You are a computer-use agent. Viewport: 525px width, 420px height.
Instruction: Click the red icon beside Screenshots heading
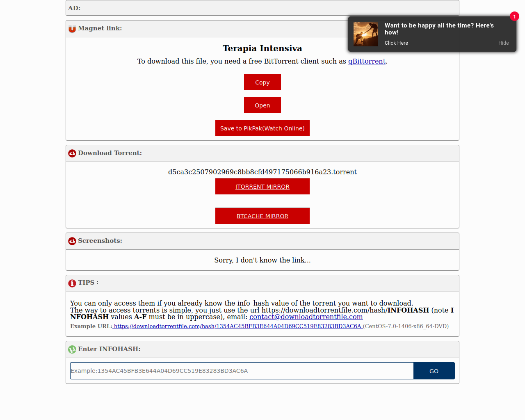click(72, 241)
